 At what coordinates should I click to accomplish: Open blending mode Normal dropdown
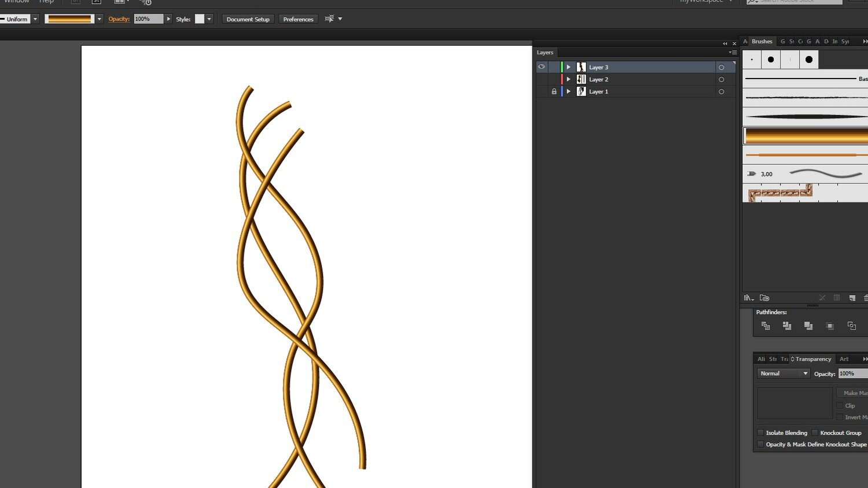pyautogui.click(x=784, y=374)
